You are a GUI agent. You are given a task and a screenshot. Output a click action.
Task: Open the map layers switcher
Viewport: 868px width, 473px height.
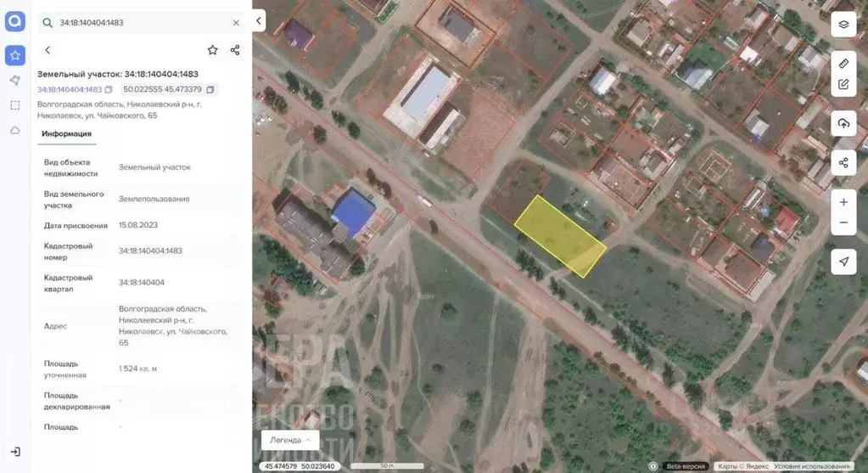tap(843, 24)
